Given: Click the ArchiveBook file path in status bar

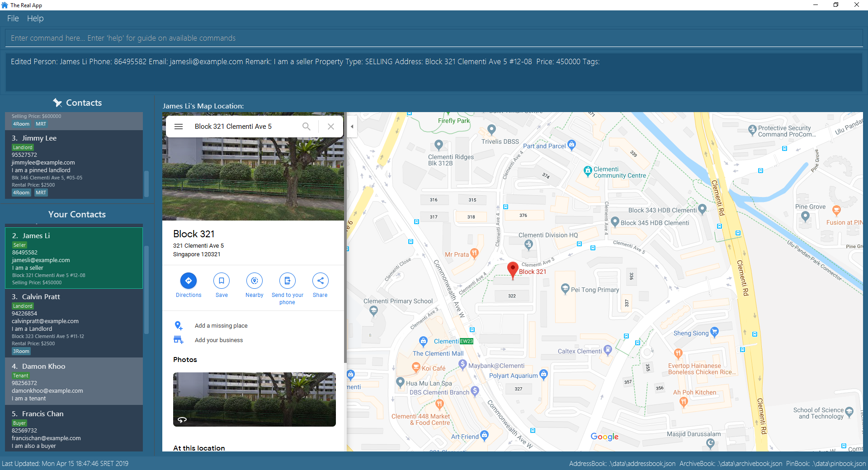Looking at the screenshot, I should 731,464.
